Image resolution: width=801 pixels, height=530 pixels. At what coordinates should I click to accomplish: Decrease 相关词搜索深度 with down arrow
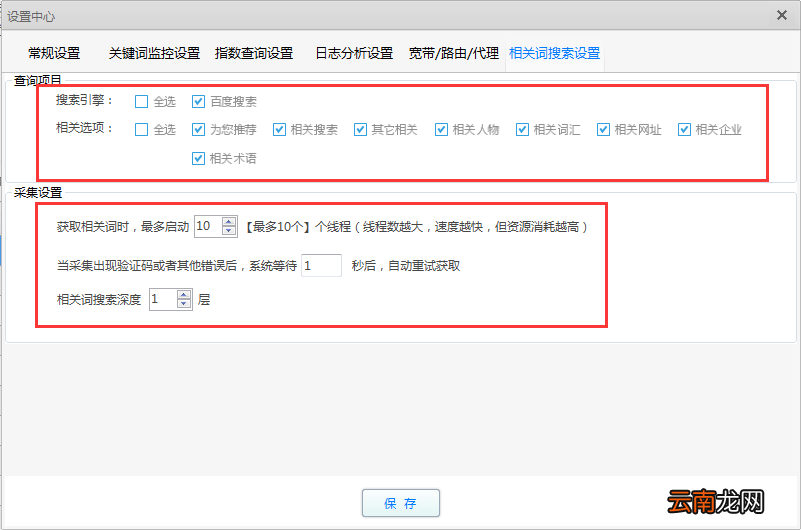(x=183, y=304)
